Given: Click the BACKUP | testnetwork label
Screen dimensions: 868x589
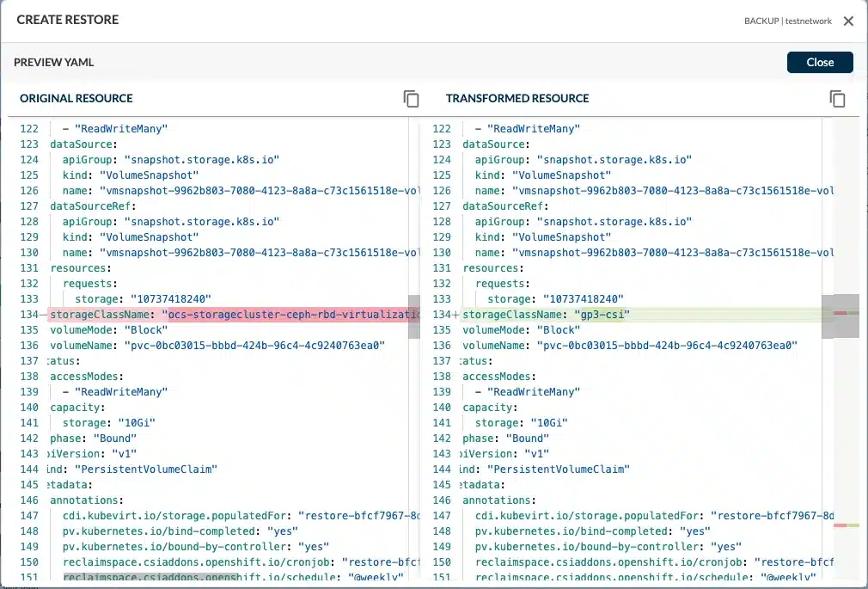Looking at the screenshot, I should click(787, 21).
